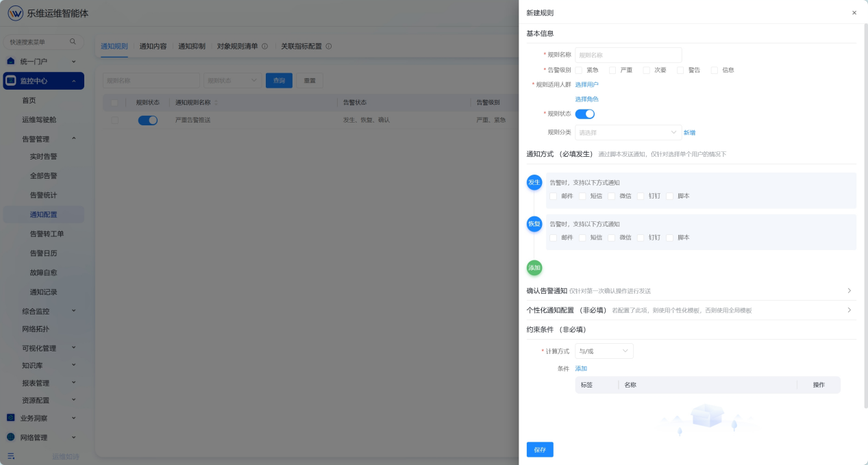Check the 信息 alert level checkbox

coord(715,70)
